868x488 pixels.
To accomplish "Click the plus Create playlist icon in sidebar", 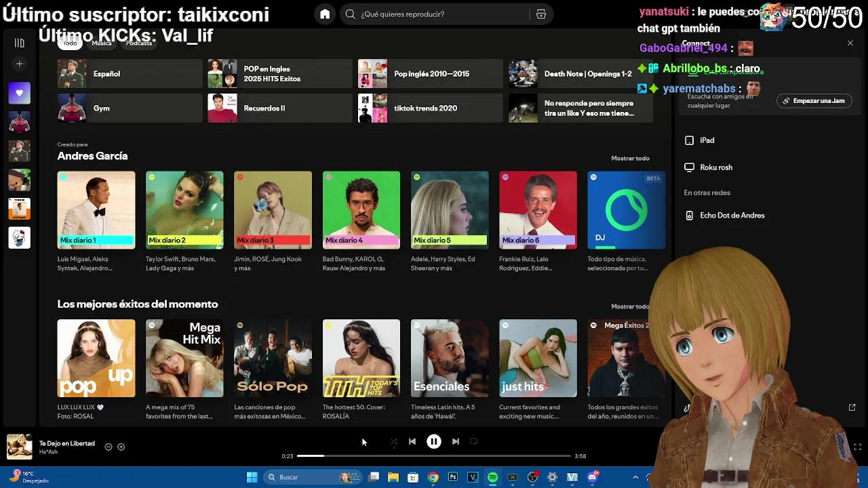I will (x=20, y=64).
